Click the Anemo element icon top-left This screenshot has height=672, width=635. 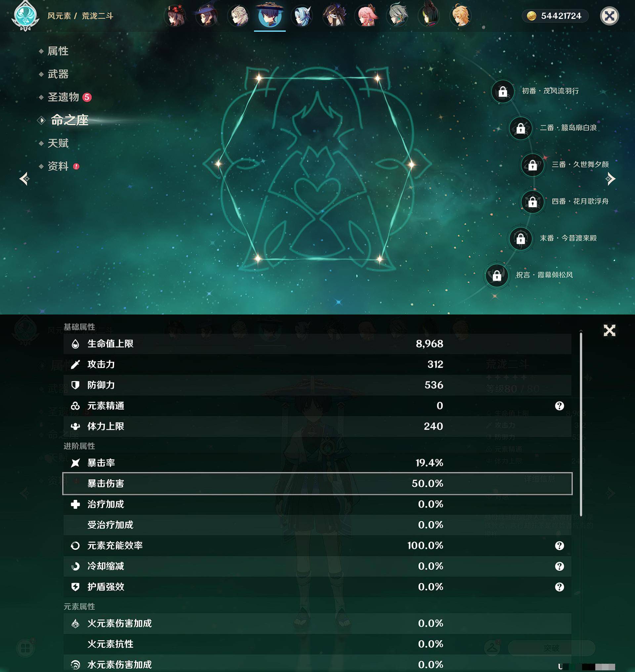[24, 16]
